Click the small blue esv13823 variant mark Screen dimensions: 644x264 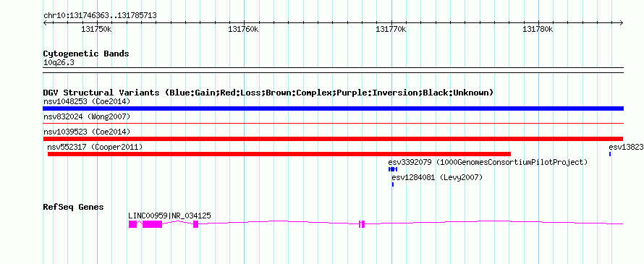coord(610,154)
